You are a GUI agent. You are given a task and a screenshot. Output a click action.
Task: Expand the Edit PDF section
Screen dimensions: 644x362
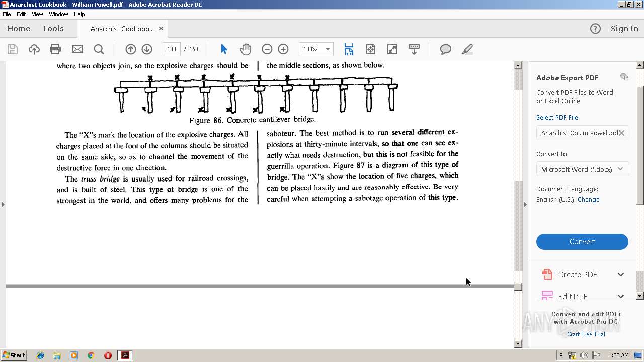[x=621, y=296]
